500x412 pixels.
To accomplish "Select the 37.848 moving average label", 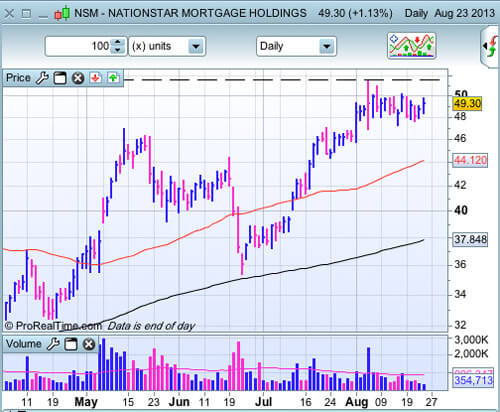I will pos(470,239).
